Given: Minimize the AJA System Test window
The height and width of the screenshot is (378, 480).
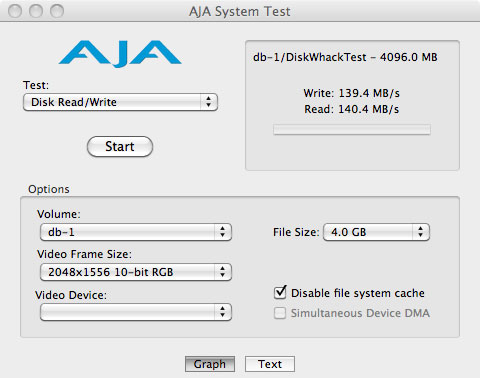Looking at the screenshot, I should (36, 11).
